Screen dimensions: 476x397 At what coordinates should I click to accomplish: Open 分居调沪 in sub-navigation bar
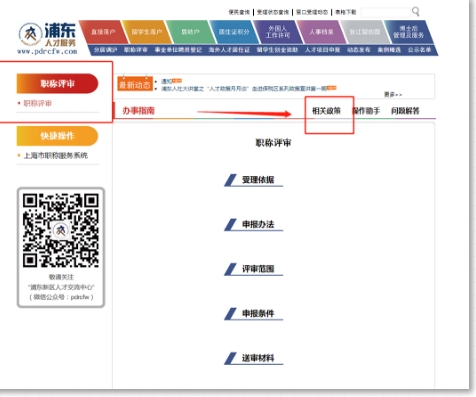click(105, 50)
